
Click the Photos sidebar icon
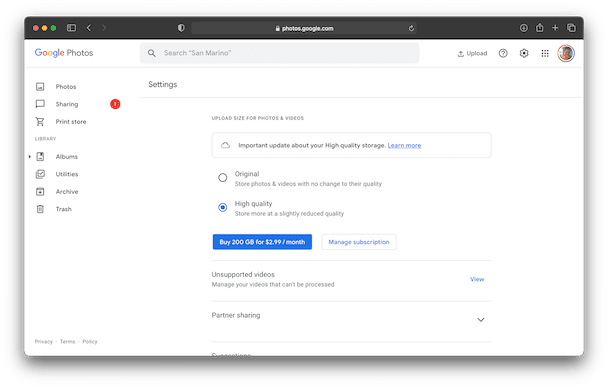(40, 86)
